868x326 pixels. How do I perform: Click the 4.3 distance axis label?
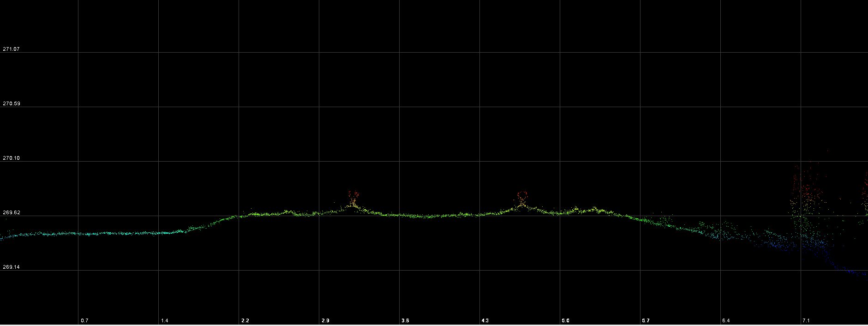pos(485,320)
